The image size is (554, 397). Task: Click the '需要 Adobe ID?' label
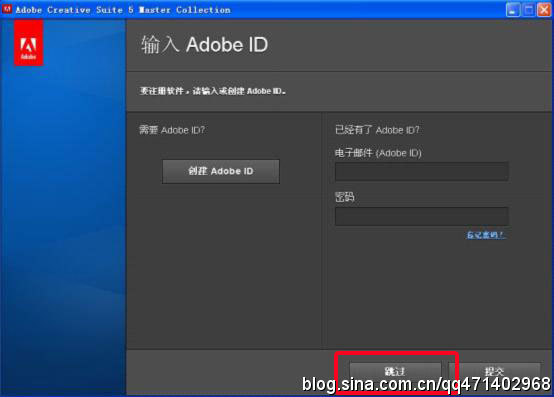point(172,130)
